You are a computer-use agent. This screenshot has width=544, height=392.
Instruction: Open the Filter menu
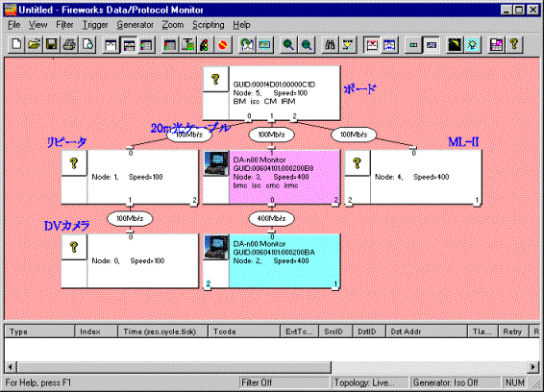tap(64, 25)
